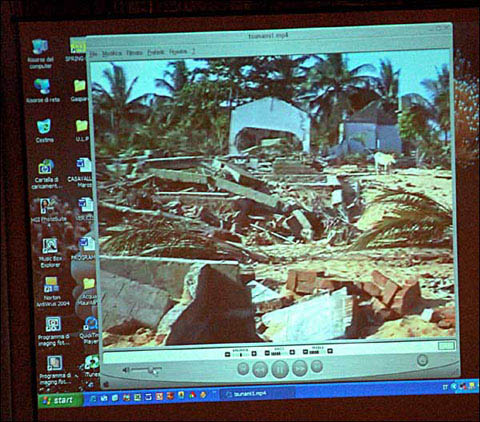Open Norton AntiVirus 2004 desktop icon

click(x=52, y=292)
